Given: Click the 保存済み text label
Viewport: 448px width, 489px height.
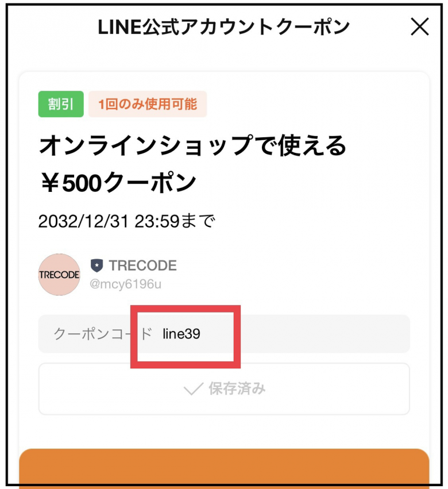Looking at the screenshot, I should pos(237,390).
